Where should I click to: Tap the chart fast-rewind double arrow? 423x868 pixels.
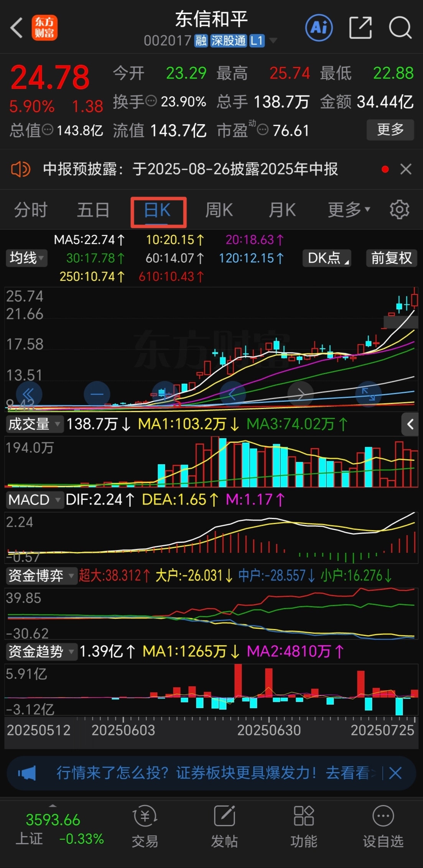(29, 394)
